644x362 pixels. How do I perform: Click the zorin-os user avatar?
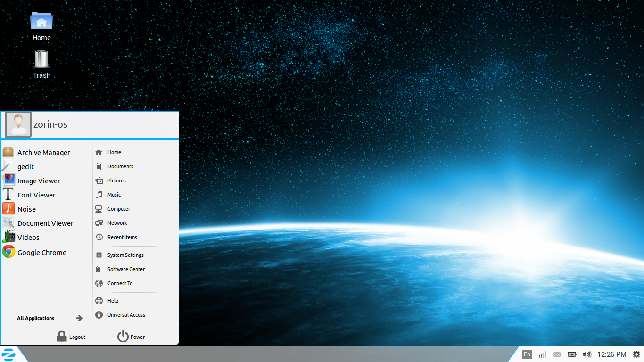(18, 124)
